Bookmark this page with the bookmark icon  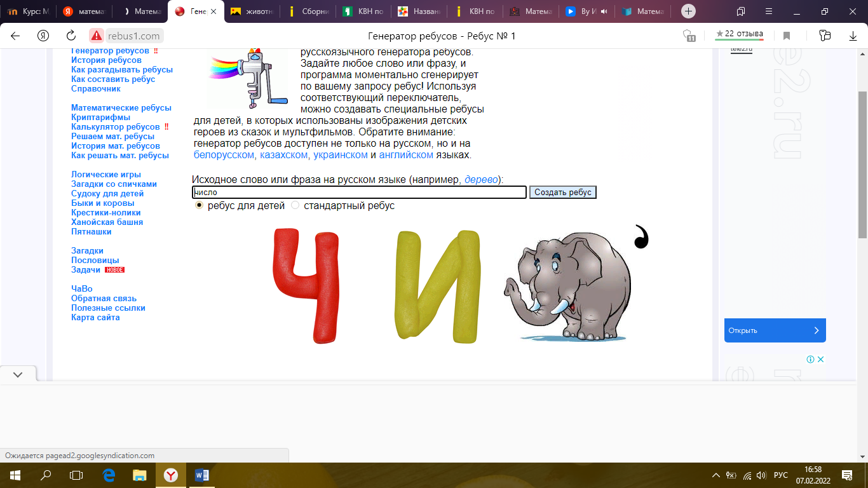(x=787, y=36)
